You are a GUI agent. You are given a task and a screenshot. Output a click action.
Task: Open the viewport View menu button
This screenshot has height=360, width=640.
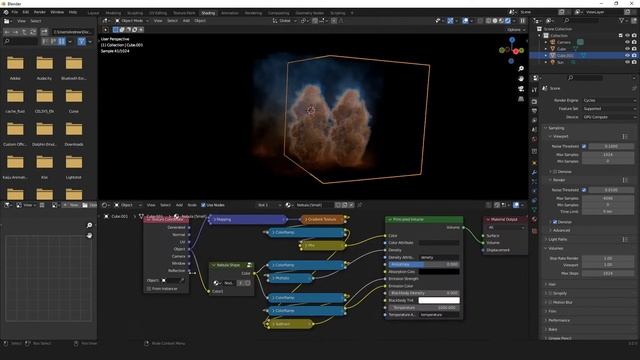(158, 20)
